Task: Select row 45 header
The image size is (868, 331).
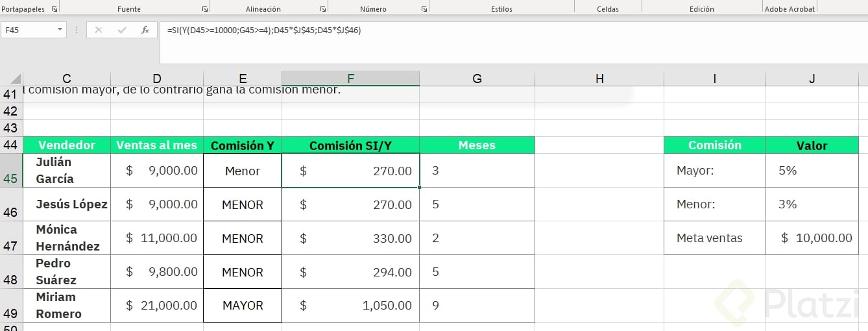Action: pyautogui.click(x=10, y=178)
